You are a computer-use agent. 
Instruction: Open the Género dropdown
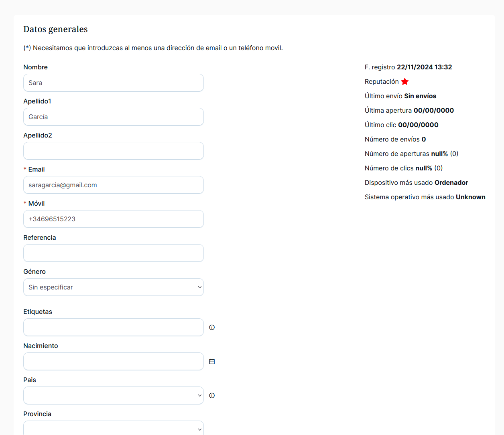pyautogui.click(x=114, y=287)
